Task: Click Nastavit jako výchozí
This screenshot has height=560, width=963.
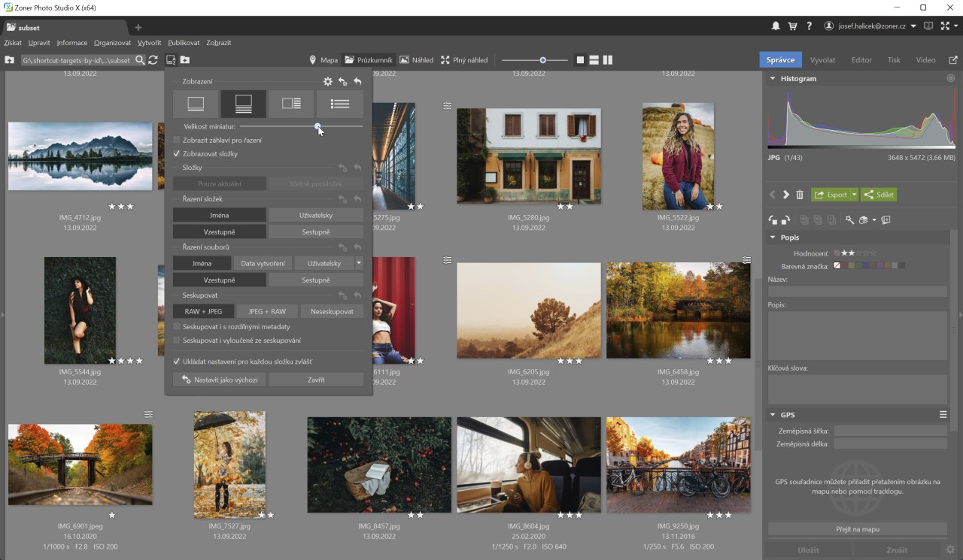Action: coord(219,380)
